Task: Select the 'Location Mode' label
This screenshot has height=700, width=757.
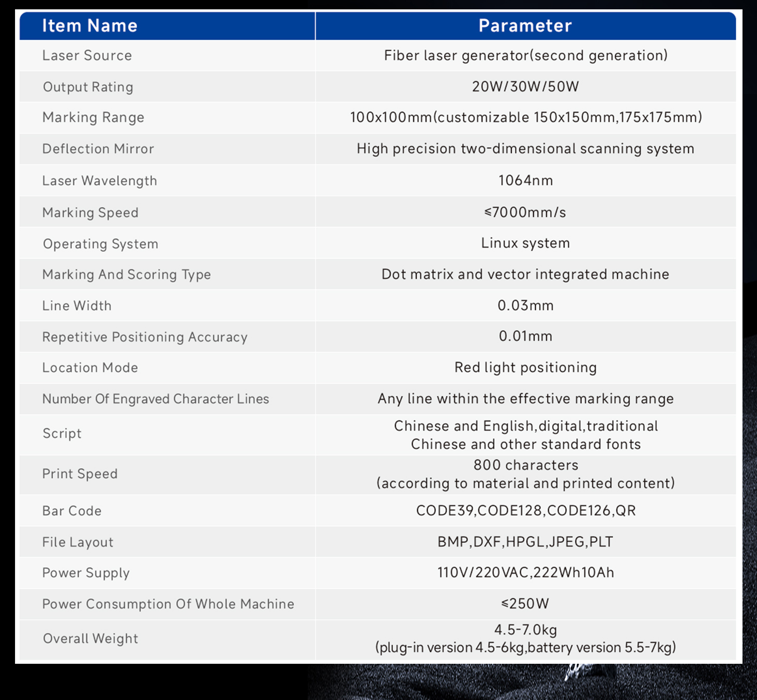Action: pyautogui.click(x=90, y=368)
